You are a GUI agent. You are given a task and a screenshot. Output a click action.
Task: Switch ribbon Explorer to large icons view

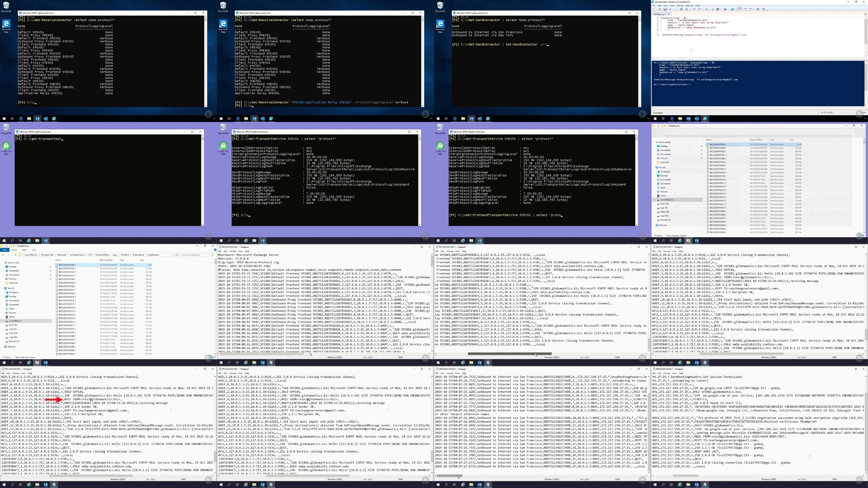click(x=215, y=357)
